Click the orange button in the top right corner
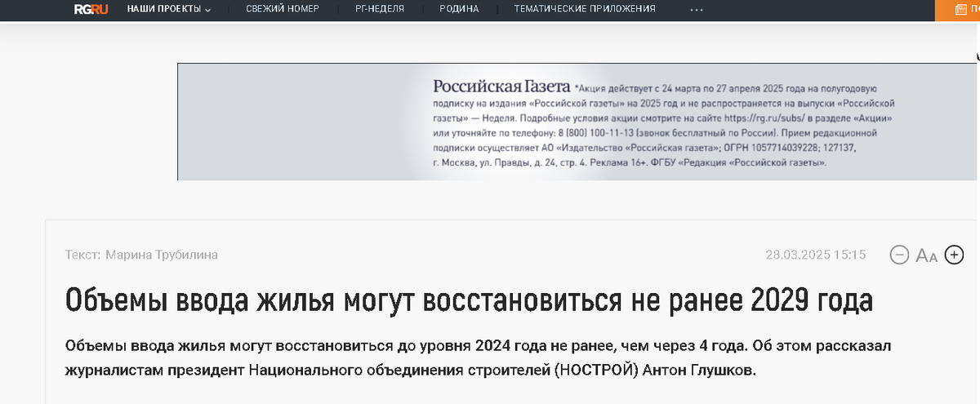This screenshot has height=404, width=980. [956, 10]
